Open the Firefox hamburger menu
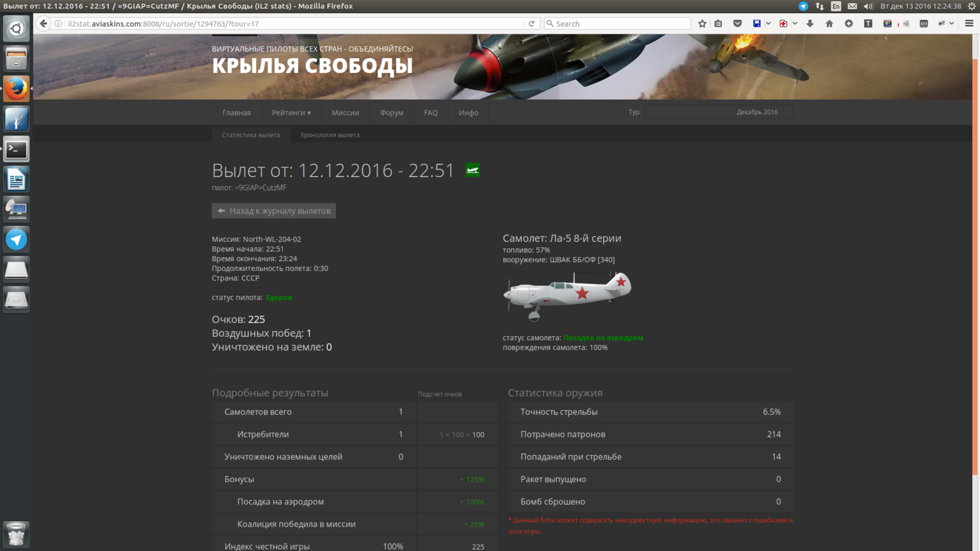This screenshot has width=980, height=551. 970,24
